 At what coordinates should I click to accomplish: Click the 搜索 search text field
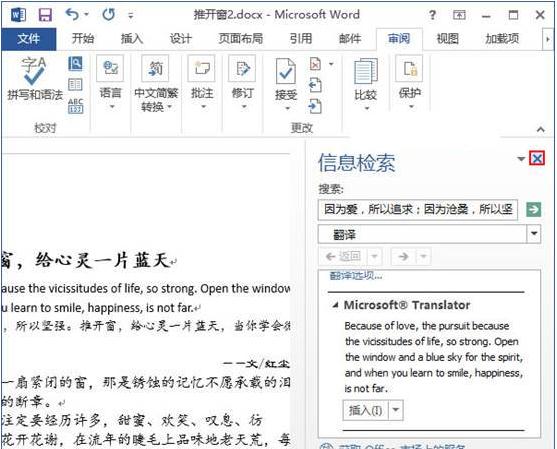click(418, 210)
